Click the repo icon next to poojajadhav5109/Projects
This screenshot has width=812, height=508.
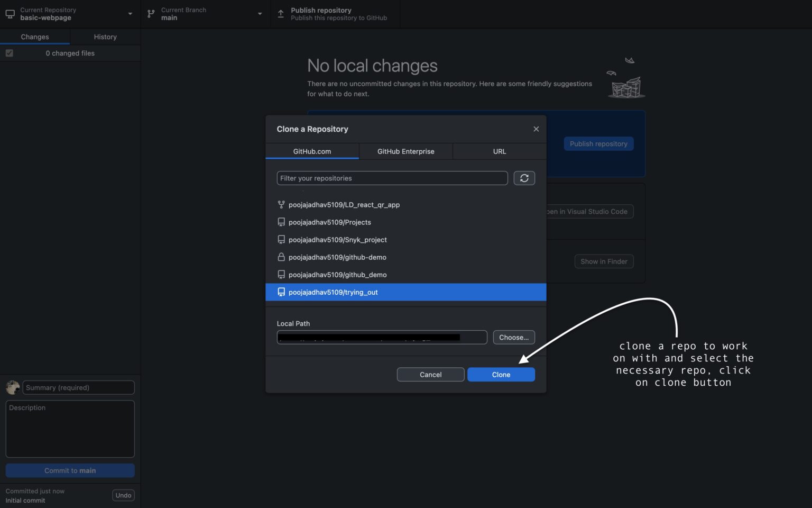coord(281,222)
